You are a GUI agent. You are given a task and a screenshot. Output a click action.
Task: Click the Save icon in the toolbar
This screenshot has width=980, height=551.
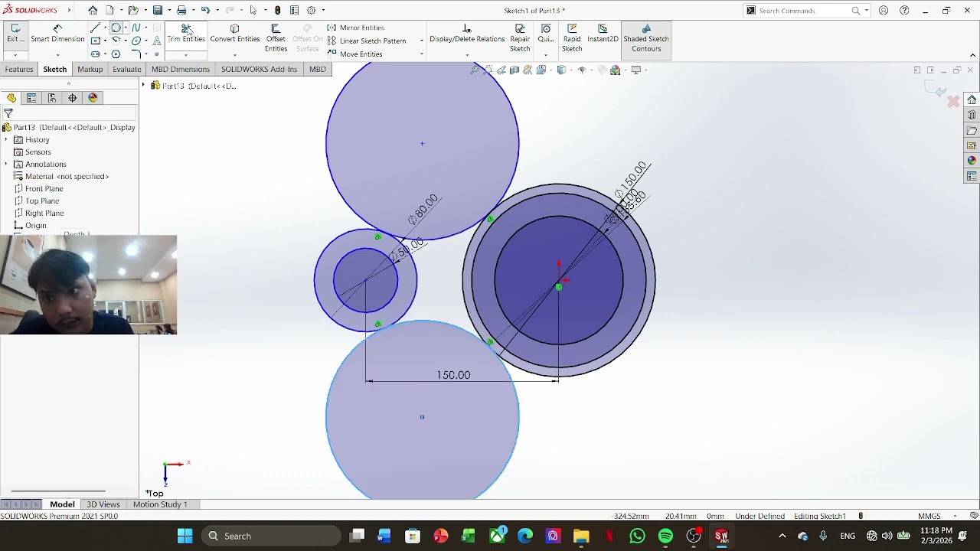(x=157, y=10)
